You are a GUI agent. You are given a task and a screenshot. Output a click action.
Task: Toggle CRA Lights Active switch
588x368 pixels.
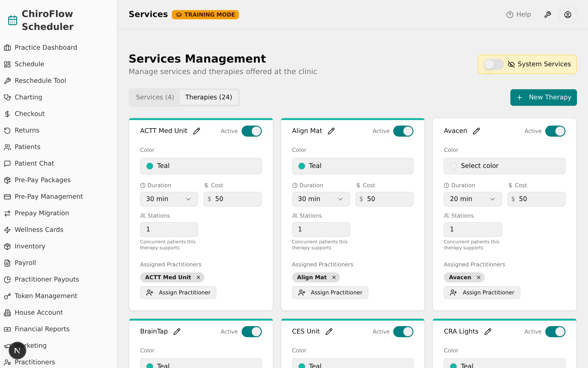[555, 331]
